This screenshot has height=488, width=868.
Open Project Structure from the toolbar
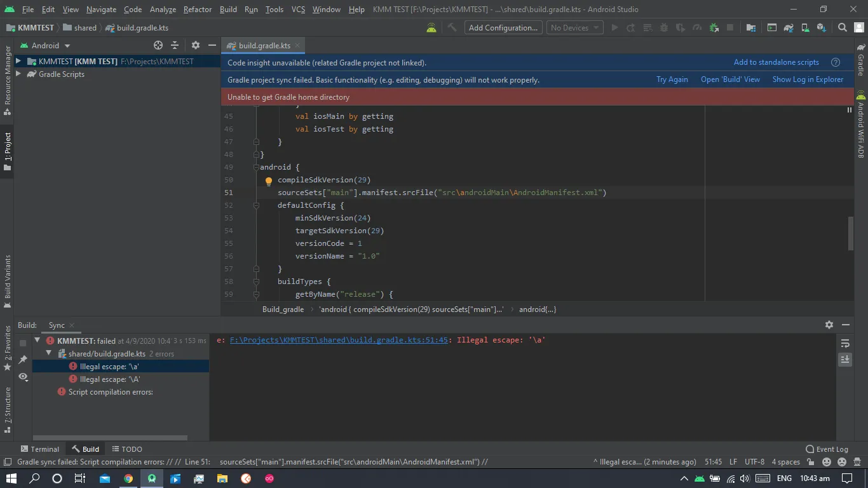(751, 27)
